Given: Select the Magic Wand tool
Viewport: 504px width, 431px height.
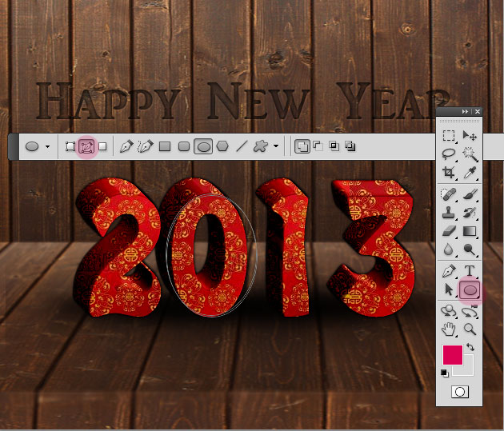Looking at the screenshot, I should pyautogui.click(x=470, y=154).
